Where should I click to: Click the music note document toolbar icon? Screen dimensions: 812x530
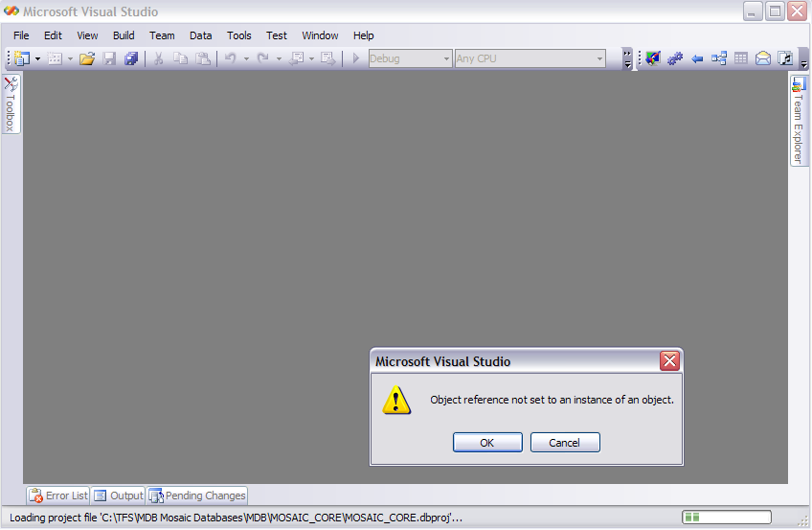click(785, 58)
